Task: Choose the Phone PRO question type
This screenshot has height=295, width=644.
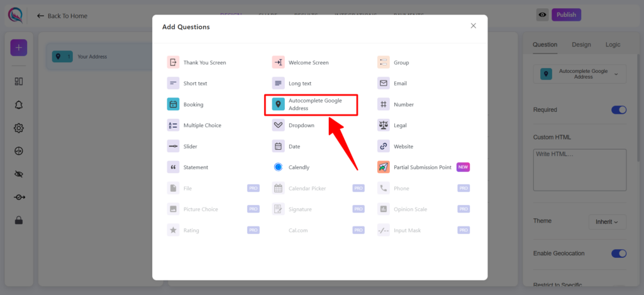Action: point(423,188)
